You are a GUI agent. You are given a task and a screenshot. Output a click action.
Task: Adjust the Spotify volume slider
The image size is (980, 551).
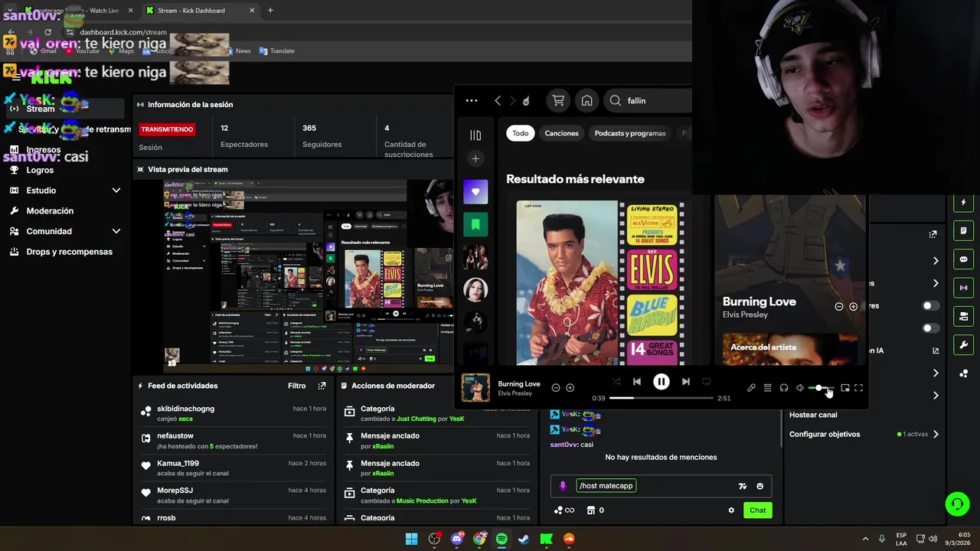822,388
